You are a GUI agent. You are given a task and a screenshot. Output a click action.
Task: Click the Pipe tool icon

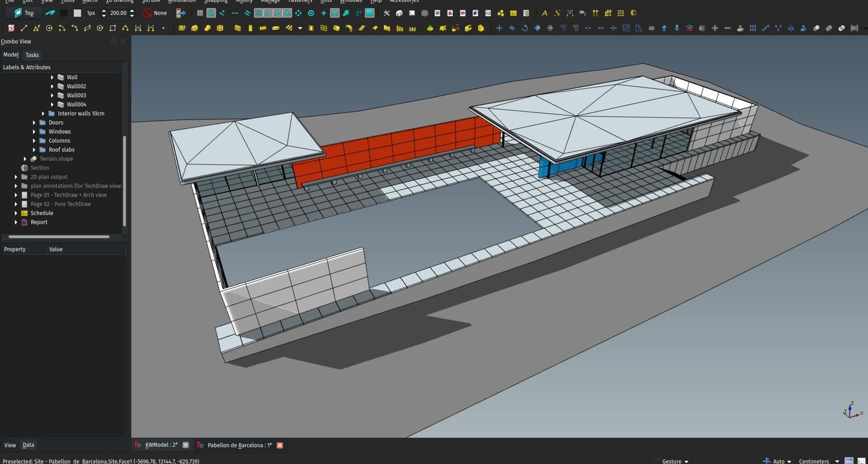click(x=349, y=28)
